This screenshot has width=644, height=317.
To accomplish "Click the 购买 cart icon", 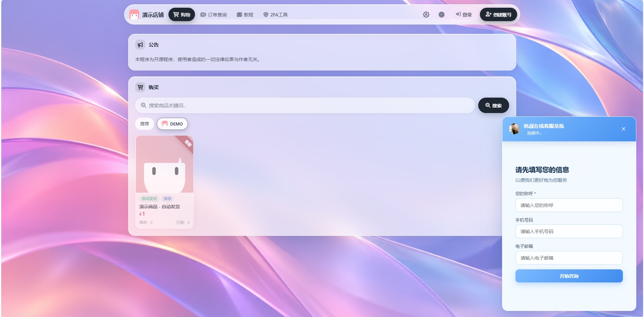I will pos(140,87).
